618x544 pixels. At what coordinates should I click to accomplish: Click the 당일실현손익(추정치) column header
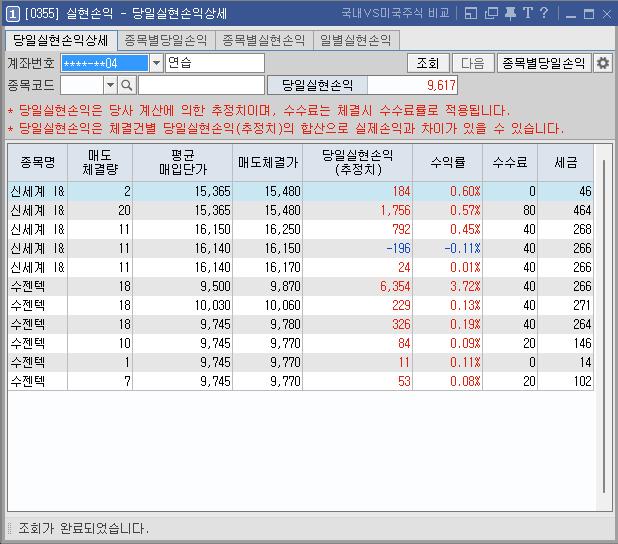coord(358,162)
